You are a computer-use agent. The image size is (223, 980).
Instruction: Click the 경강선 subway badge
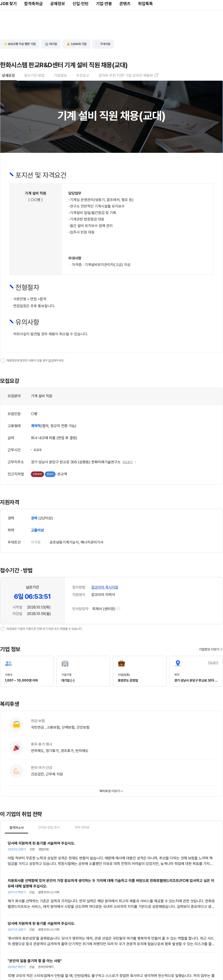[x=50, y=474]
